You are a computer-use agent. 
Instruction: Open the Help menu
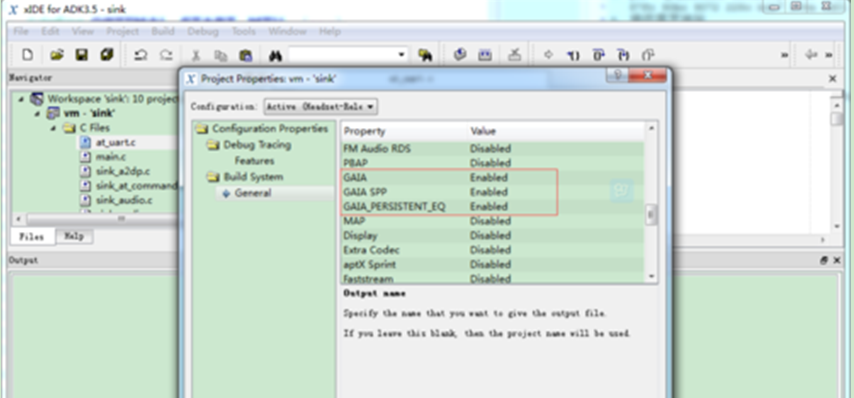[x=330, y=31]
